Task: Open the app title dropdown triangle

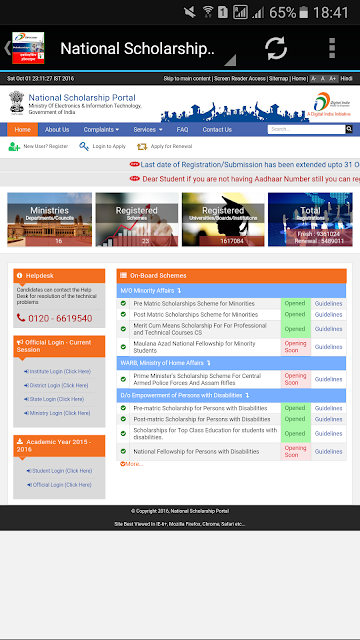Action: click(230, 60)
